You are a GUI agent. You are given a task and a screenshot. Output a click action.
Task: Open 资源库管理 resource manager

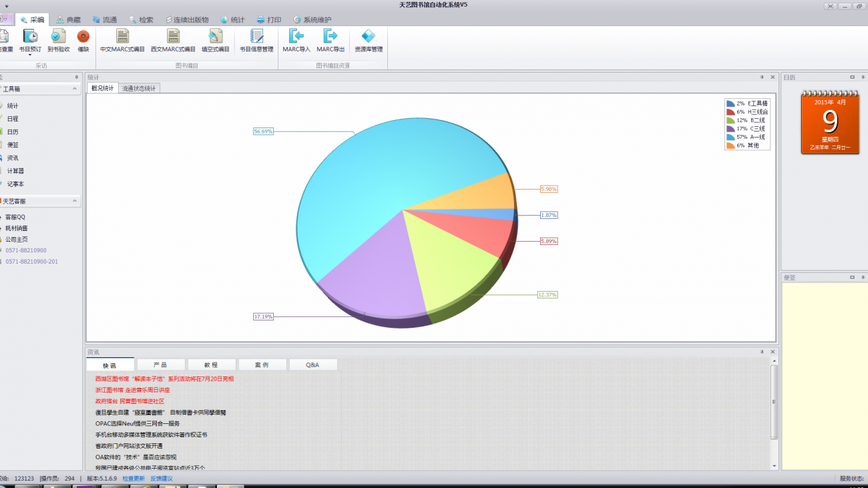click(x=368, y=37)
